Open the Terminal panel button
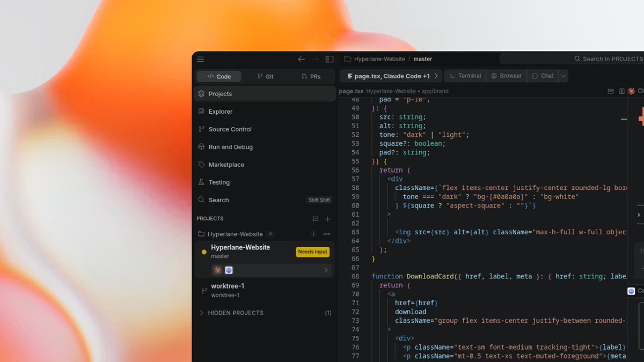The height and width of the screenshot is (362, 644). (465, 76)
